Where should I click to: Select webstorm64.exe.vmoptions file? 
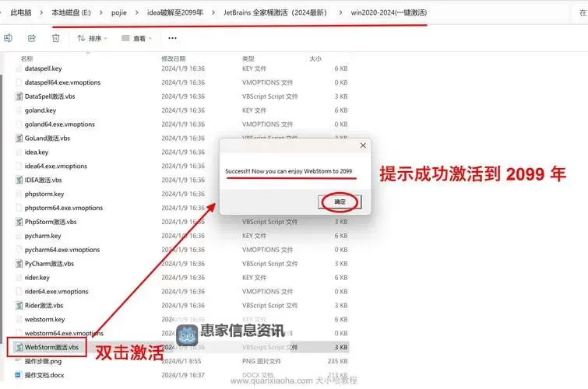tap(64, 333)
